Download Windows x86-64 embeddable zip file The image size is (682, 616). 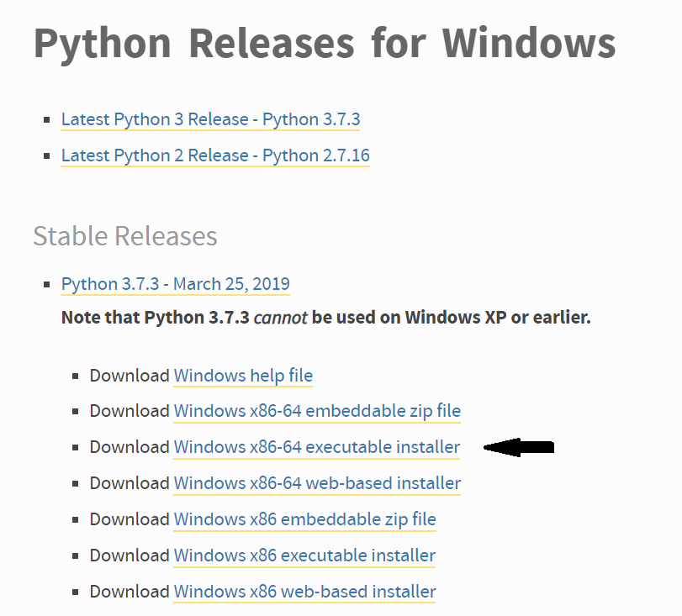pyautogui.click(x=317, y=411)
